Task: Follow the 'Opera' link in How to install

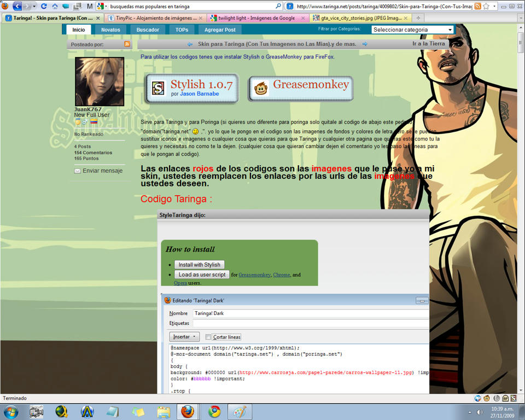Action: tap(180, 283)
